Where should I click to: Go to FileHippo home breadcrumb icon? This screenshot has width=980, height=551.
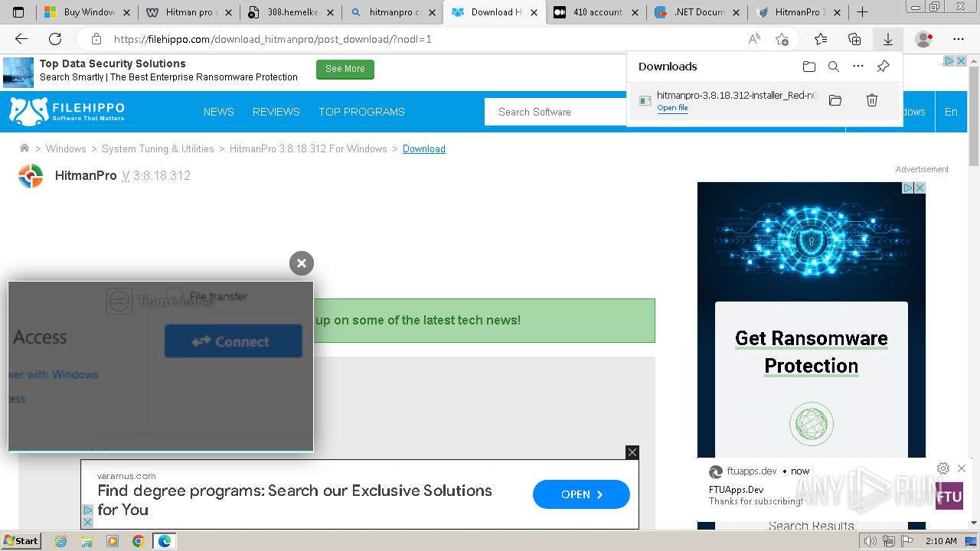[x=24, y=148]
